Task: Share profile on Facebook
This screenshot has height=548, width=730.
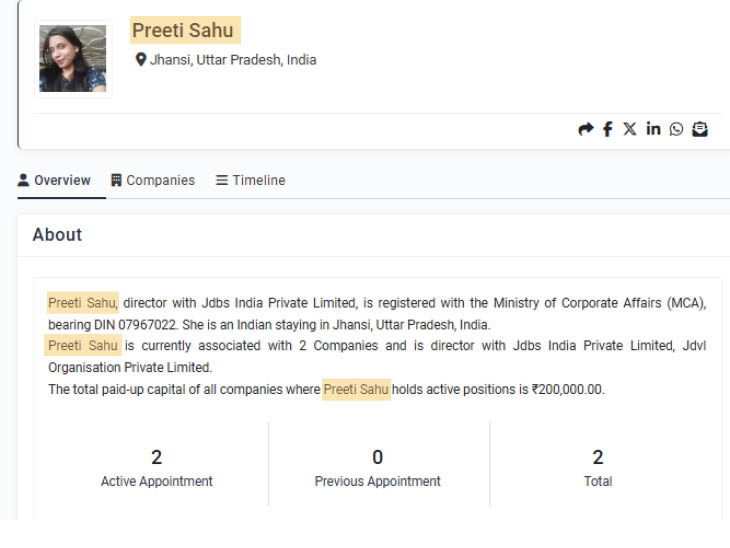Action: 608,129
